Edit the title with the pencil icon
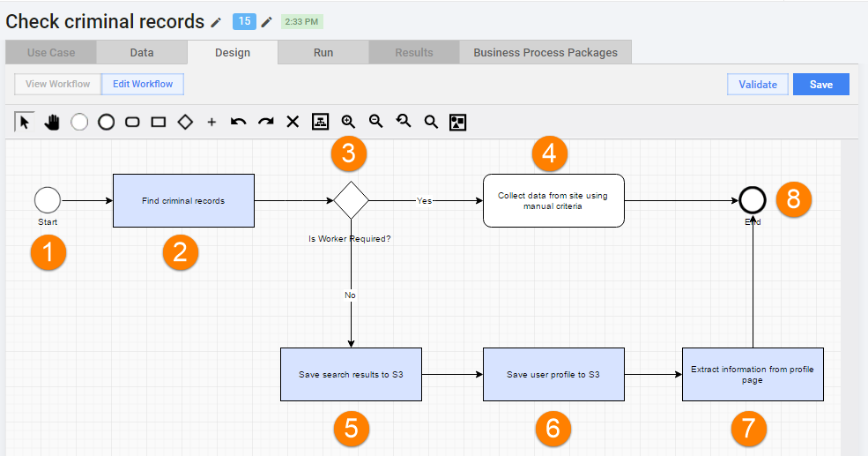868x456 pixels. (x=216, y=23)
